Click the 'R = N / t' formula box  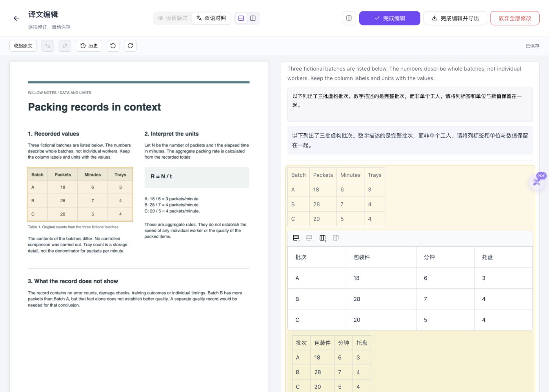[197, 177]
